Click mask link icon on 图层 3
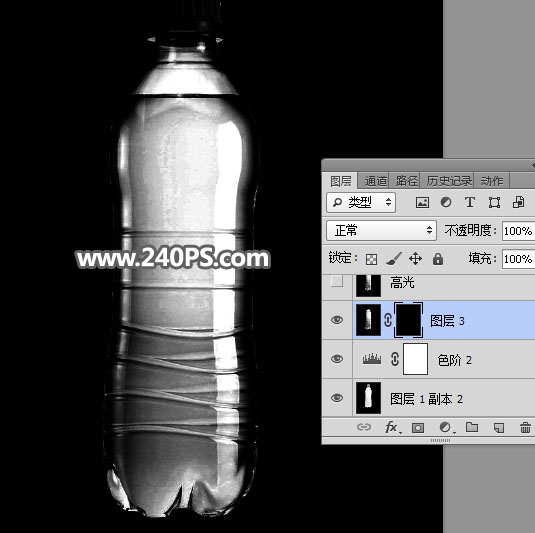This screenshot has width=535, height=533. (x=388, y=320)
